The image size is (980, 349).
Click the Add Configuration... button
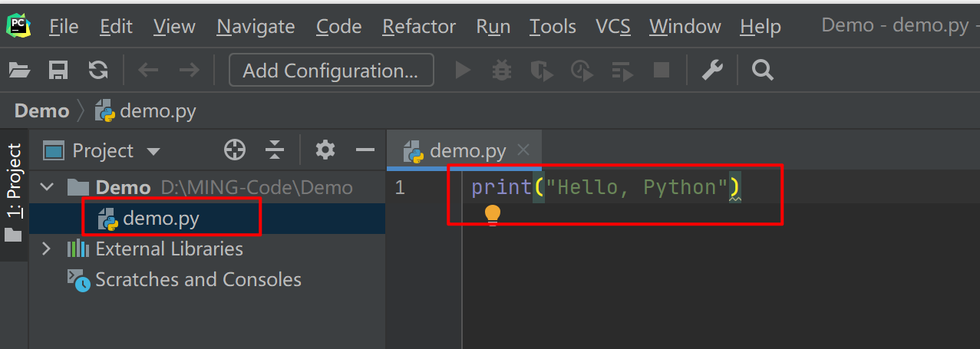point(331,71)
